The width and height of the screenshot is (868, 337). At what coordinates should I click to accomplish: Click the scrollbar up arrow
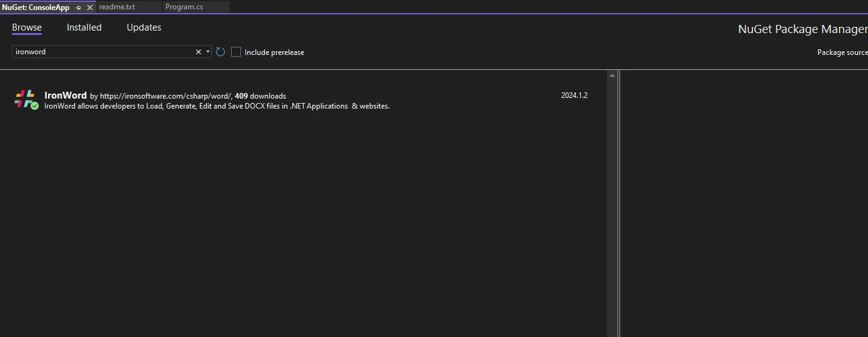click(612, 76)
